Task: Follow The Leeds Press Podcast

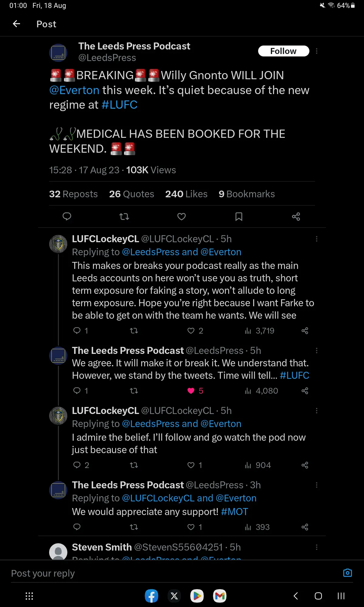Action: pyautogui.click(x=283, y=51)
